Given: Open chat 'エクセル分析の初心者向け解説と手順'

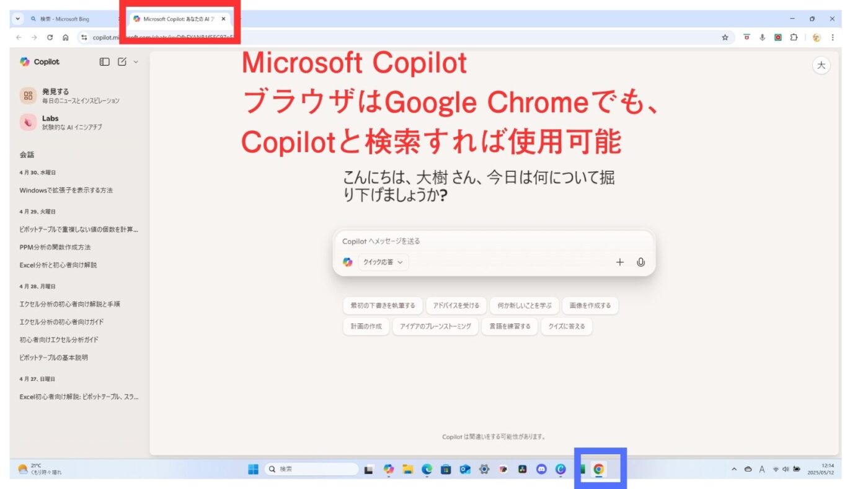Looking at the screenshot, I should (x=70, y=304).
